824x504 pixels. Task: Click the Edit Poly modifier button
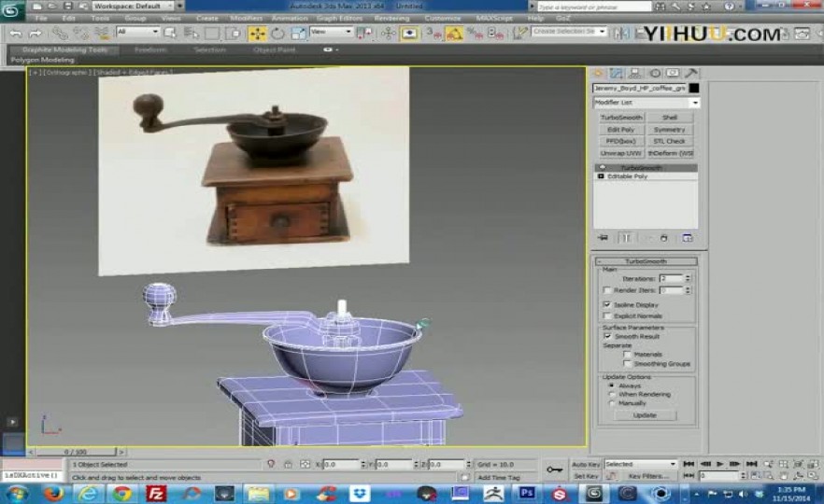coord(620,129)
